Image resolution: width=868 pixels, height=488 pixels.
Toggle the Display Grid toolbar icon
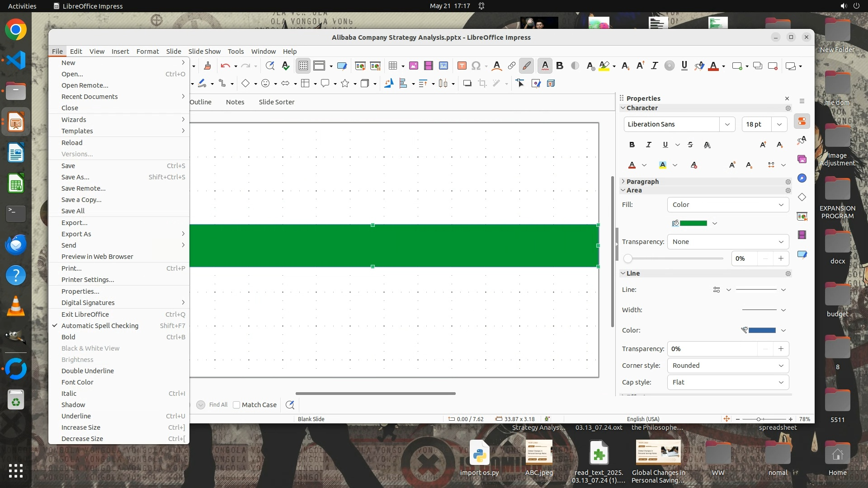[x=303, y=66]
